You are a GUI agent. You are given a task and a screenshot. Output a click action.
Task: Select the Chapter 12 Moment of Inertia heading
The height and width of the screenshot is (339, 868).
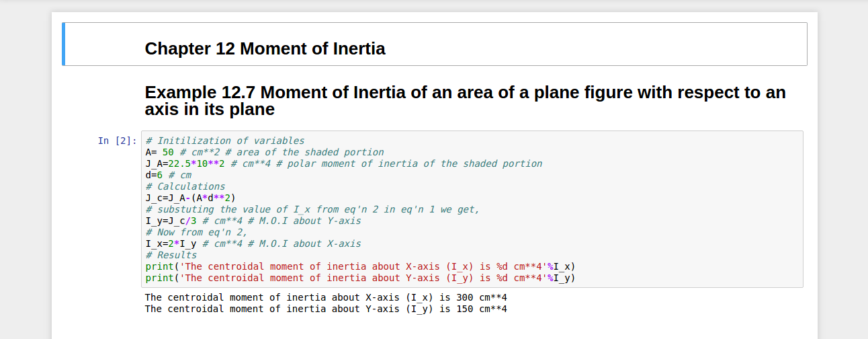click(x=265, y=48)
